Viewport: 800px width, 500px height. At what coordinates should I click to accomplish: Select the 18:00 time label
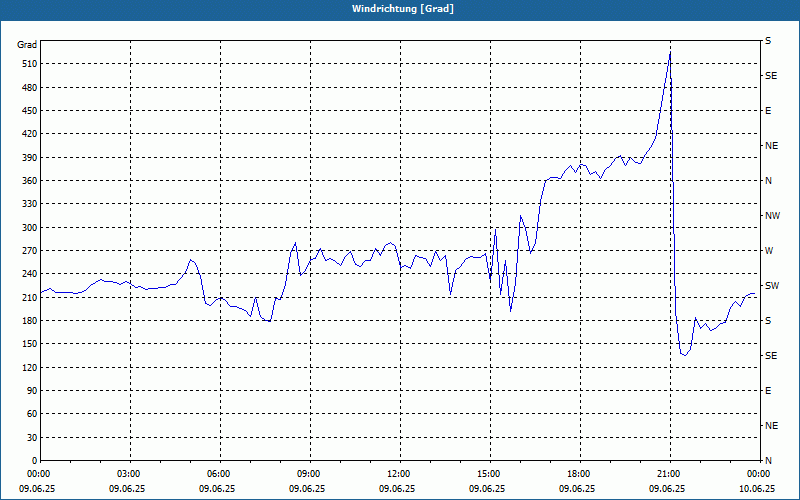coord(580,474)
